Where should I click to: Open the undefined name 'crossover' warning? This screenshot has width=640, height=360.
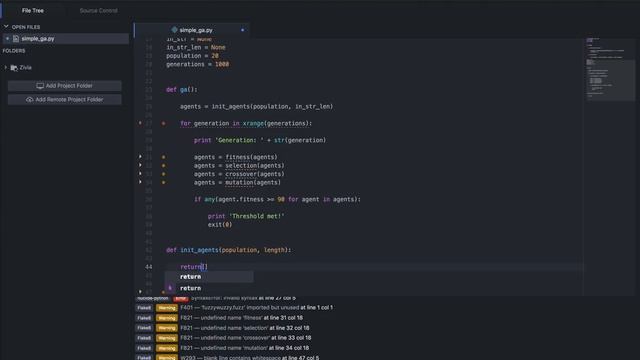[246, 338]
